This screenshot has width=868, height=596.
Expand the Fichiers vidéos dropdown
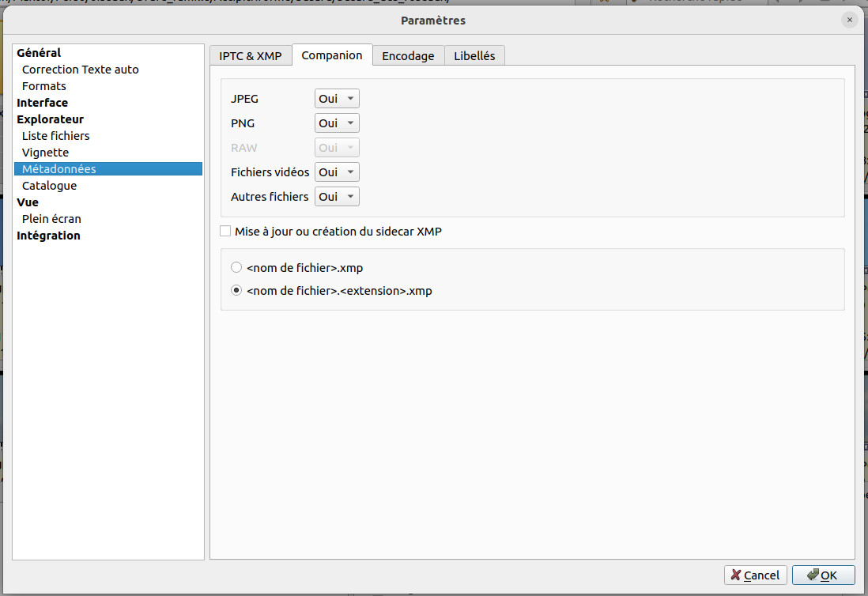[x=337, y=172]
